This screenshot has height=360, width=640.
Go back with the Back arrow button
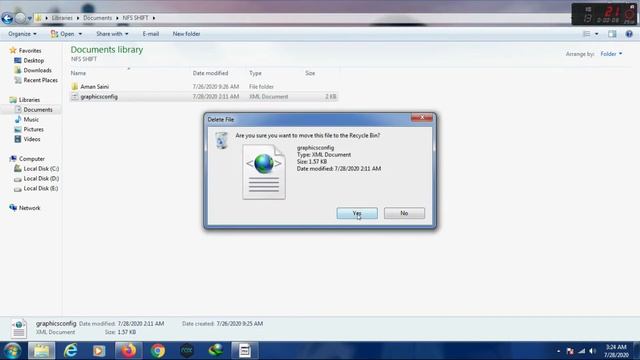click(x=7, y=18)
